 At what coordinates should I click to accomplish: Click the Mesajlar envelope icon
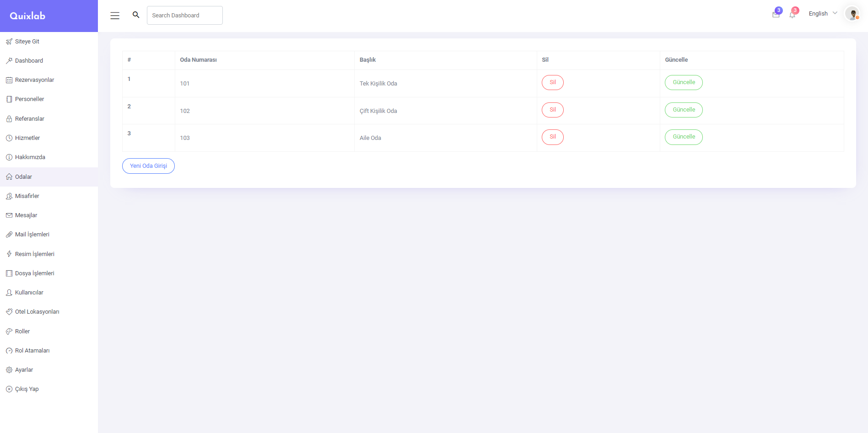click(9, 215)
